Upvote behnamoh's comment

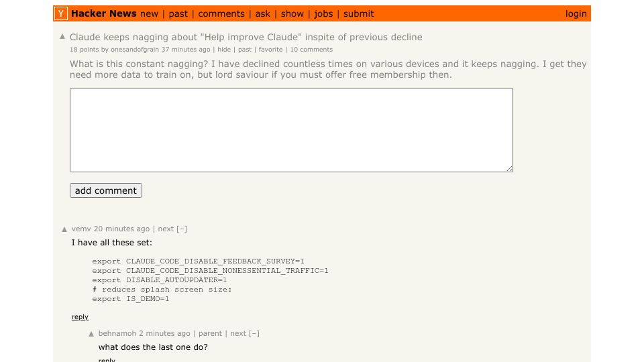91,334
